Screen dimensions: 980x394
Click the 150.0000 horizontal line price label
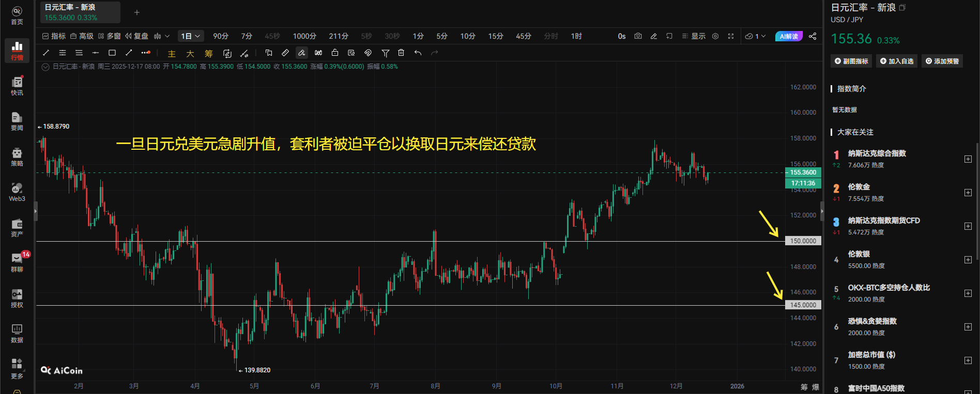(x=803, y=241)
